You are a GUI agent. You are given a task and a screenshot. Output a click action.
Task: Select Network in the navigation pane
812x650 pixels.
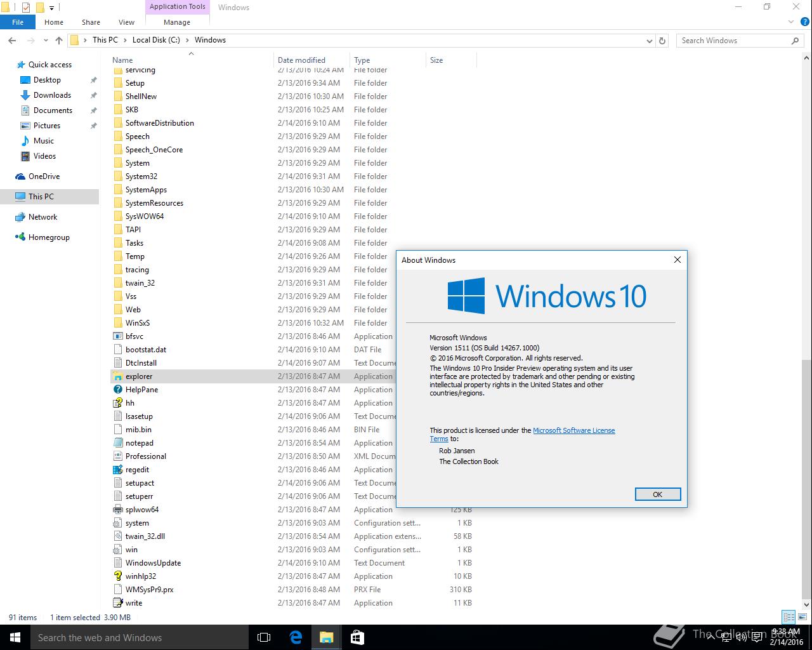pos(43,217)
